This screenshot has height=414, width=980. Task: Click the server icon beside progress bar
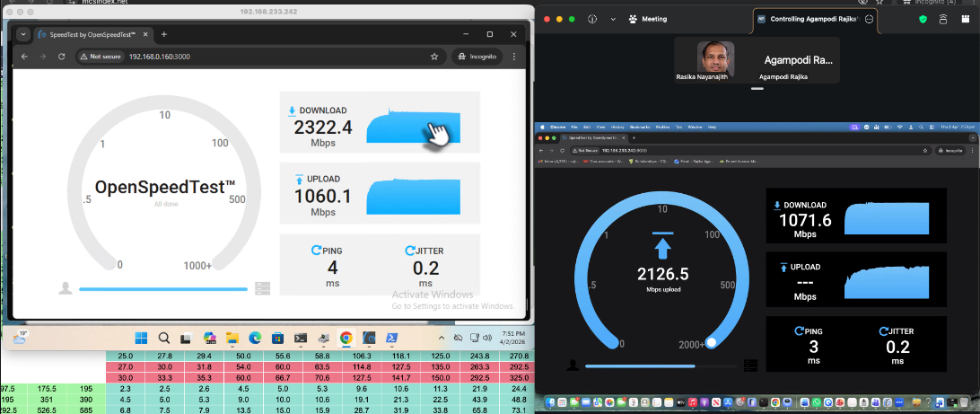pyautogui.click(x=262, y=288)
